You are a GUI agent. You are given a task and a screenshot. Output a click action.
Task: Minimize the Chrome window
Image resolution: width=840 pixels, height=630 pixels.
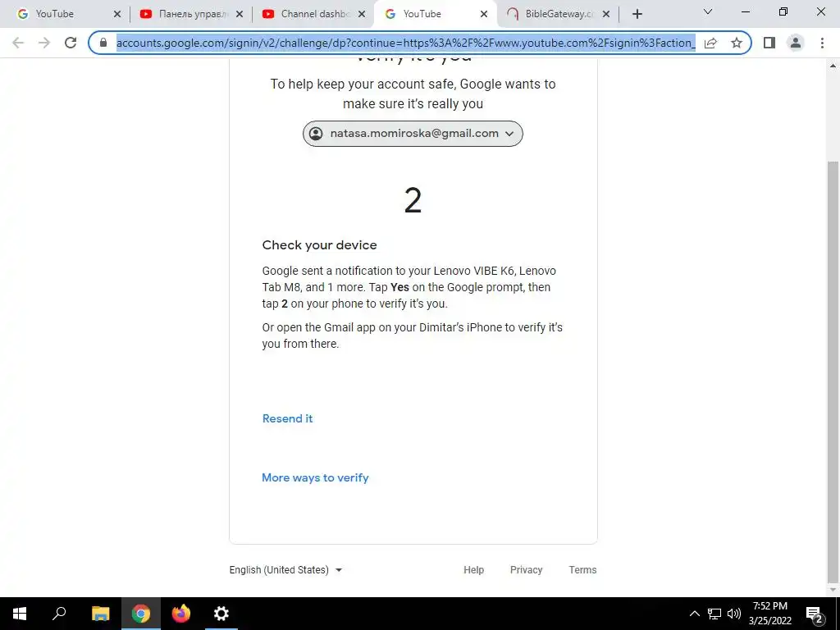(746, 11)
